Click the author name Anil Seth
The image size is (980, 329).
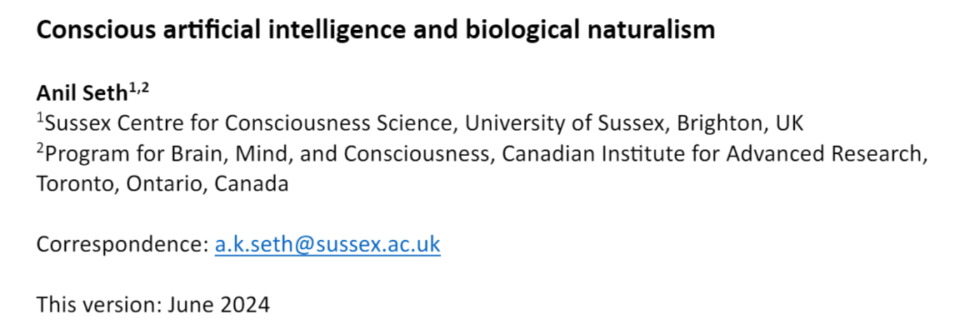(81, 93)
